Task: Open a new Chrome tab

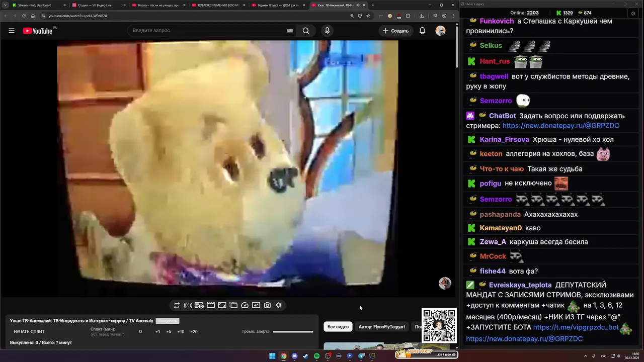Action: pos(373,5)
